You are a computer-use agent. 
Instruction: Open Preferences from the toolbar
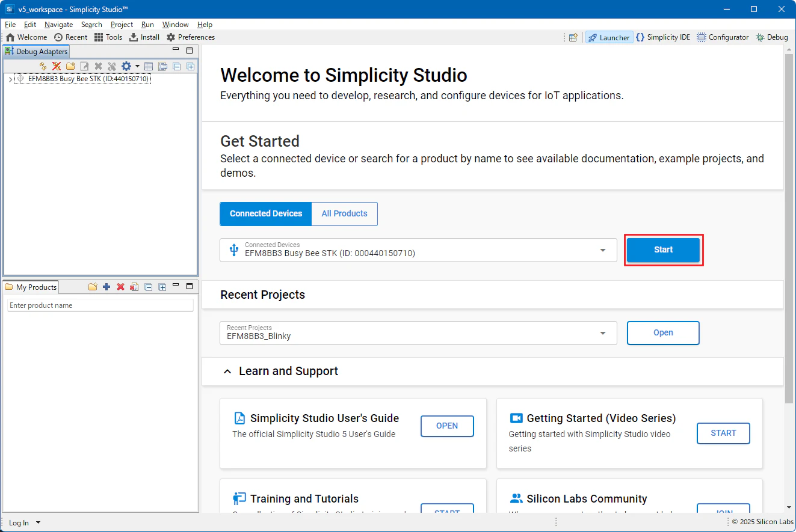click(191, 37)
